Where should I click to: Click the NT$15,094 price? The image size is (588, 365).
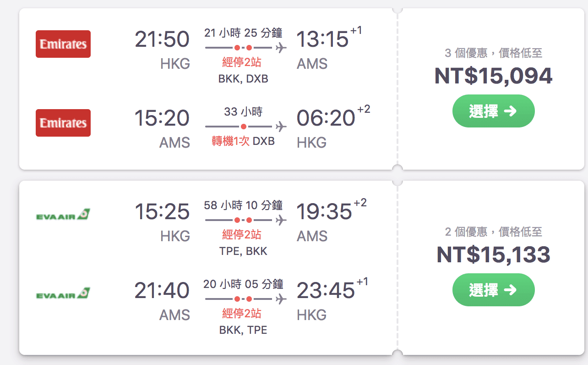tap(493, 76)
